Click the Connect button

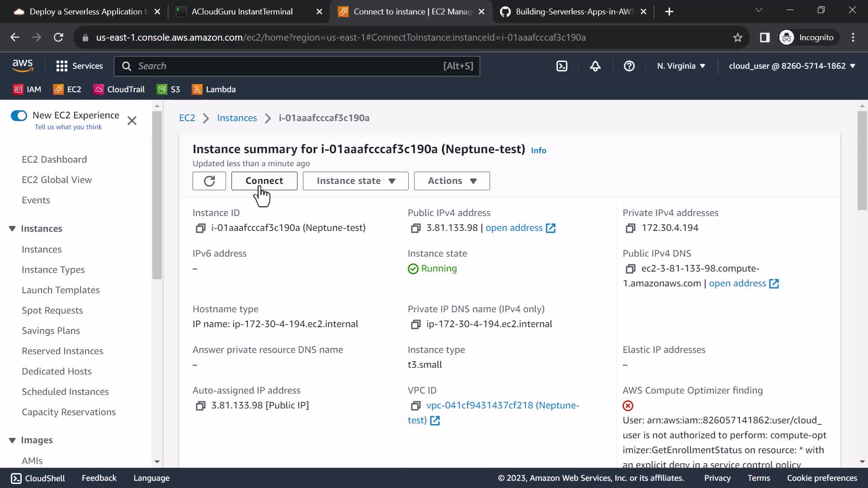(x=264, y=181)
